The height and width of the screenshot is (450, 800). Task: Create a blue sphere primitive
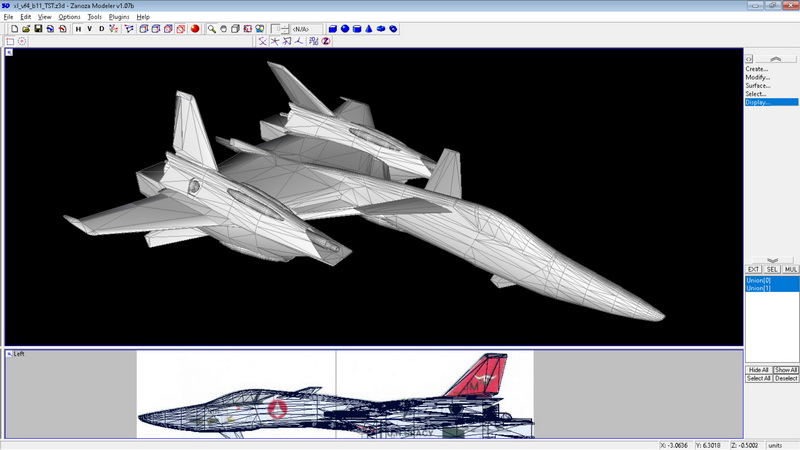tap(345, 29)
